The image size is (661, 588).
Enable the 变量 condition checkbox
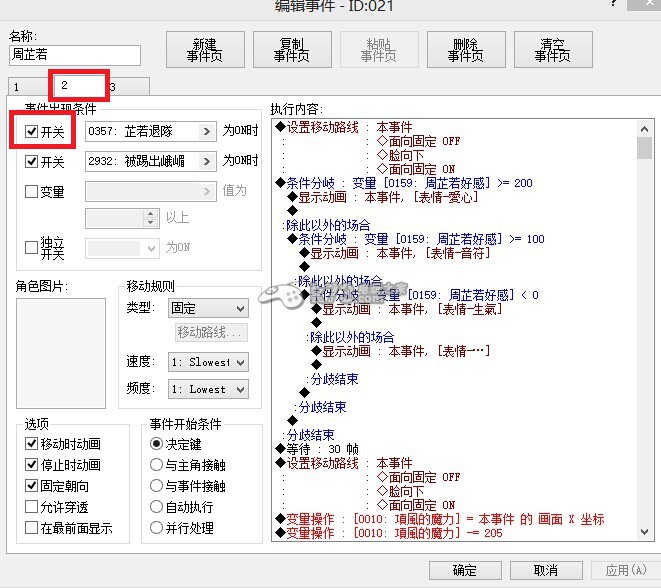pos(32,192)
